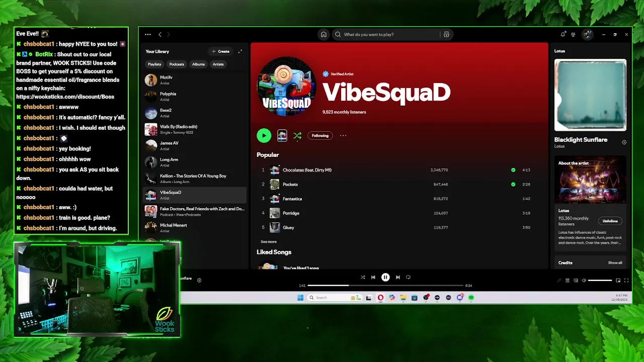Unfollow Lotus in About the artist
This screenshot has width=644, height=362.
coord(610,221)
